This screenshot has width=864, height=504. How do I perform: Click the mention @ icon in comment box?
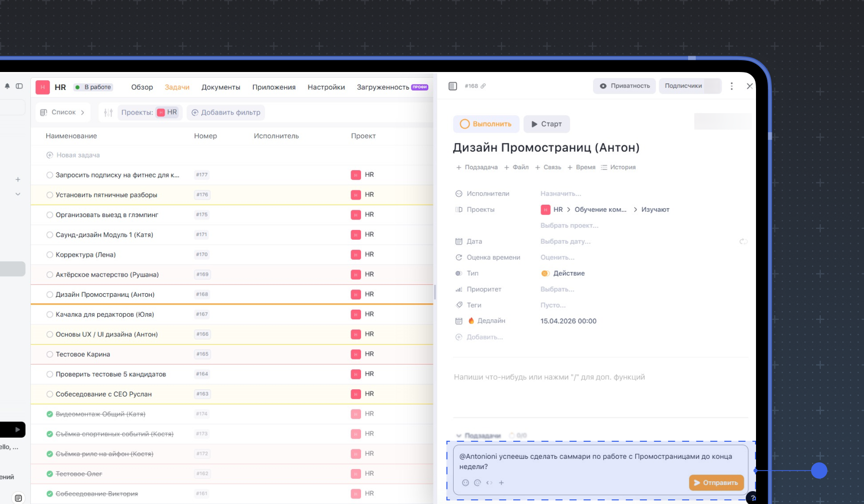click(x=477, y=483)
